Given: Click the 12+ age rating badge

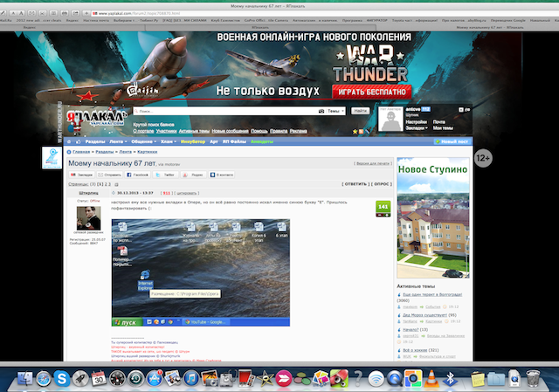Looking at the screenshot, I should pos(483,158).
